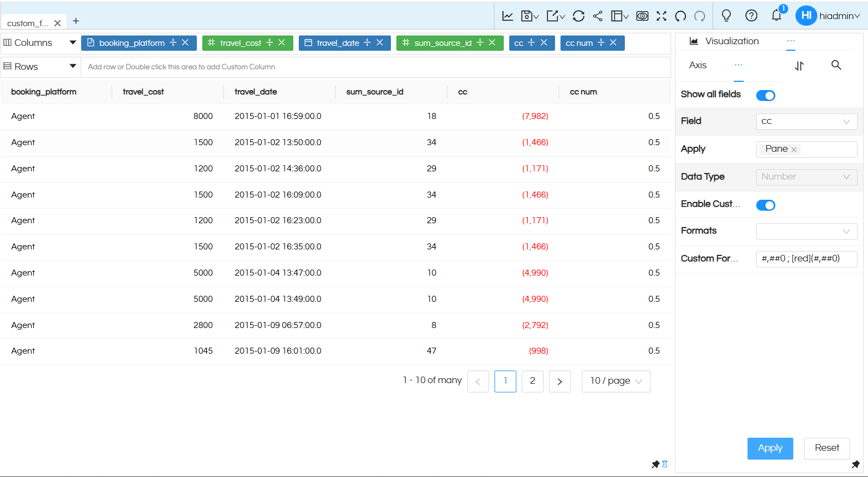Image resolution: width=868 pixels, height=477 pixels.
Task: Click the share icon
Action: click(x=598, y=16)
